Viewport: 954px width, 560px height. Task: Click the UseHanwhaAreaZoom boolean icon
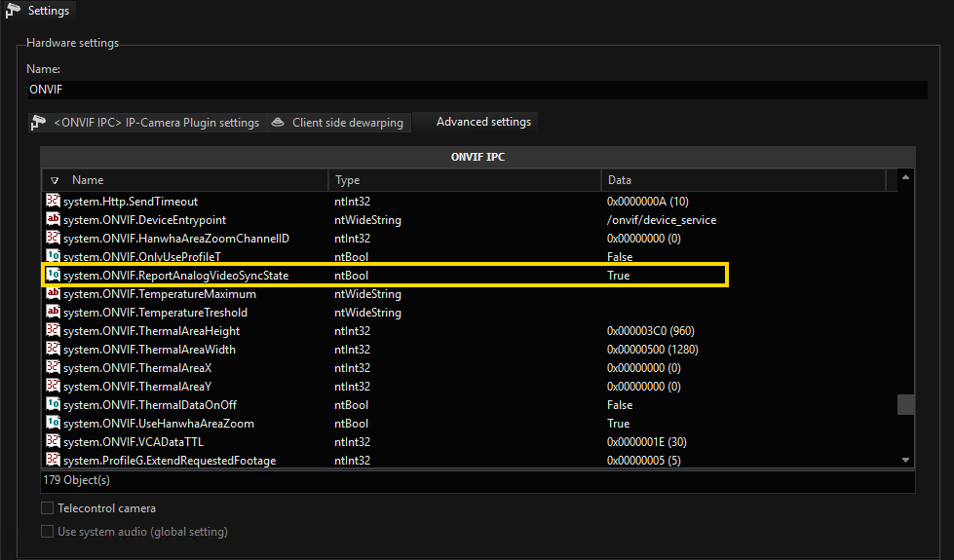[54, 424]
